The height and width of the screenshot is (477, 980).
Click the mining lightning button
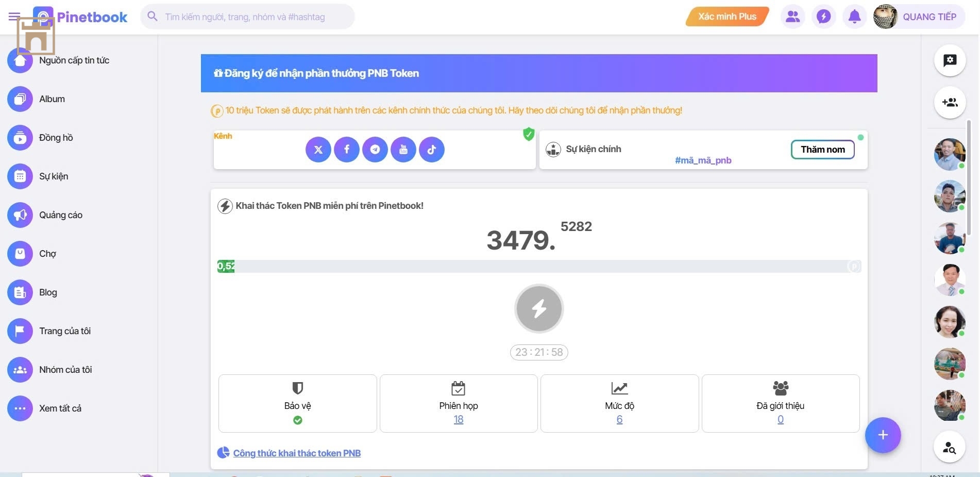[x=539, y=308]
